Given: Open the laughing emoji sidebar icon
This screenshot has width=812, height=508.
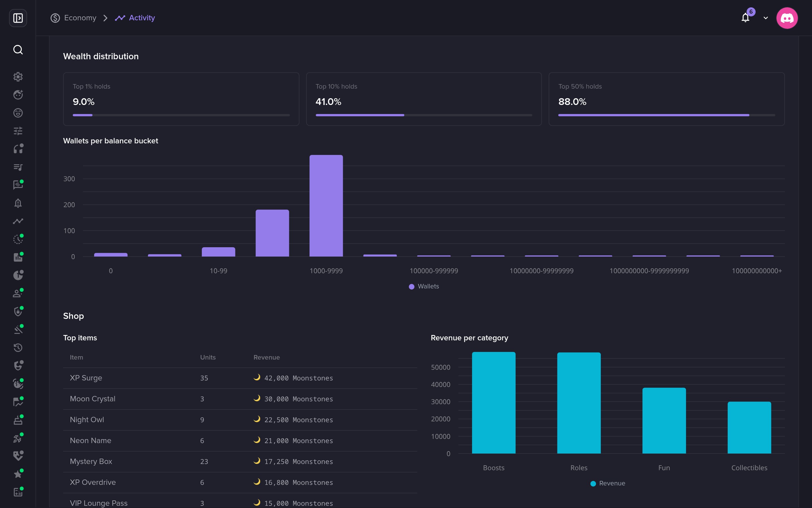Looking at the screenshot, I should (18, 113).
